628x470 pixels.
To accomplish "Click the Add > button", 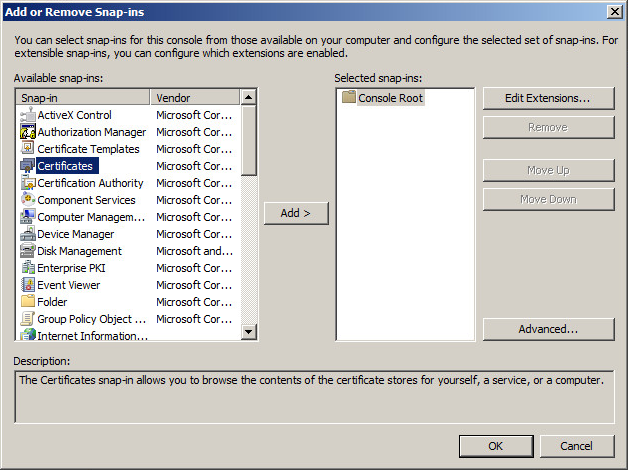I will point(296,213).
